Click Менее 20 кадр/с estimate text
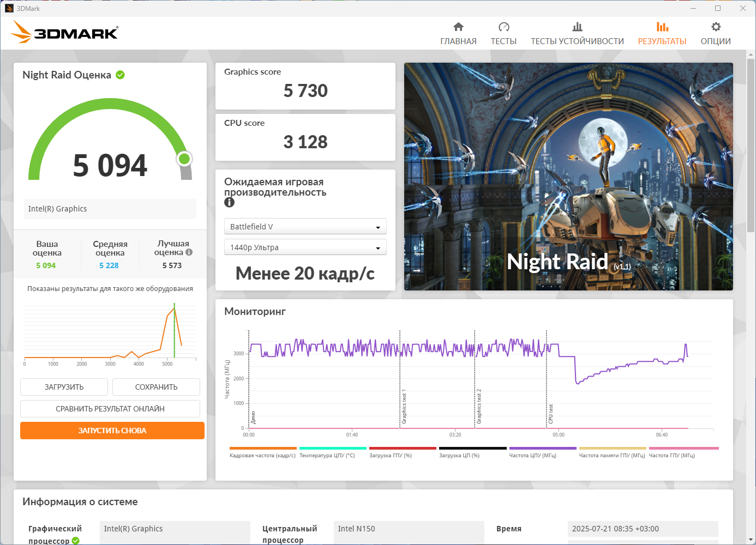This screenshot has height=545, width=756. click(305, 273)
